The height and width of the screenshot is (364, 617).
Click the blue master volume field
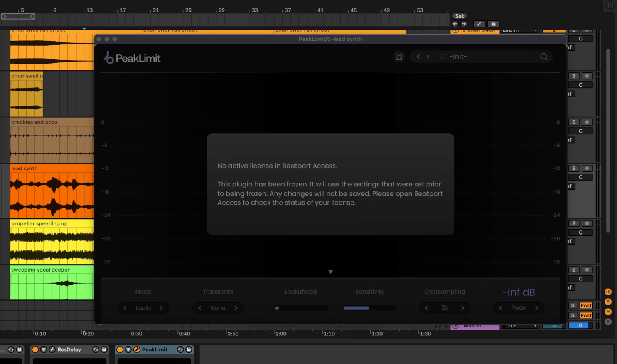pos(580,326)
